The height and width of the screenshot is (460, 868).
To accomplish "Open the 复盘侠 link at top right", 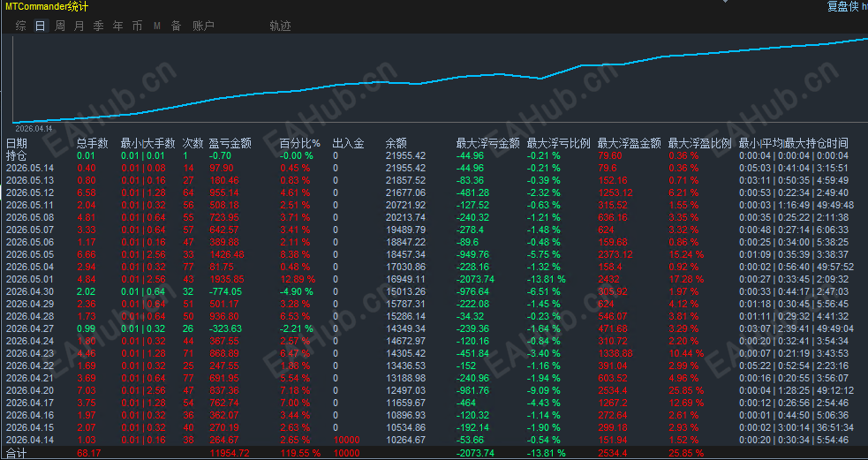I will point(843,7).
